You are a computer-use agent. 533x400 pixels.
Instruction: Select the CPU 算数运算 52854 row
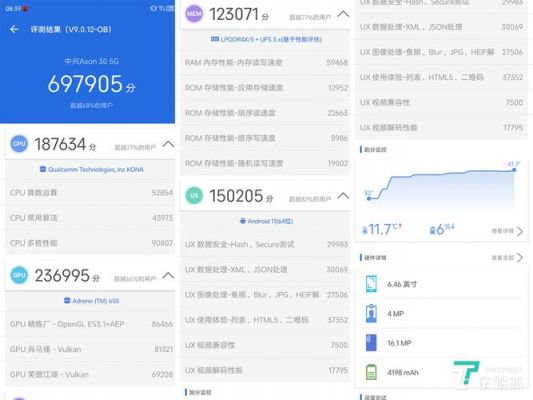90,193
